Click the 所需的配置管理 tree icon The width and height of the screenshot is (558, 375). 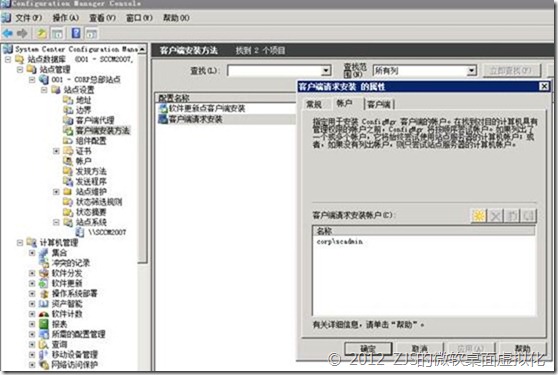(44, 334)
